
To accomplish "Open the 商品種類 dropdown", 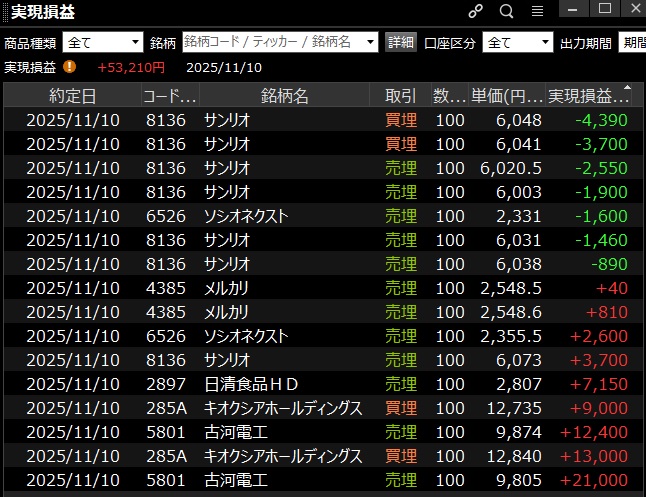I will tap(104, 43).
